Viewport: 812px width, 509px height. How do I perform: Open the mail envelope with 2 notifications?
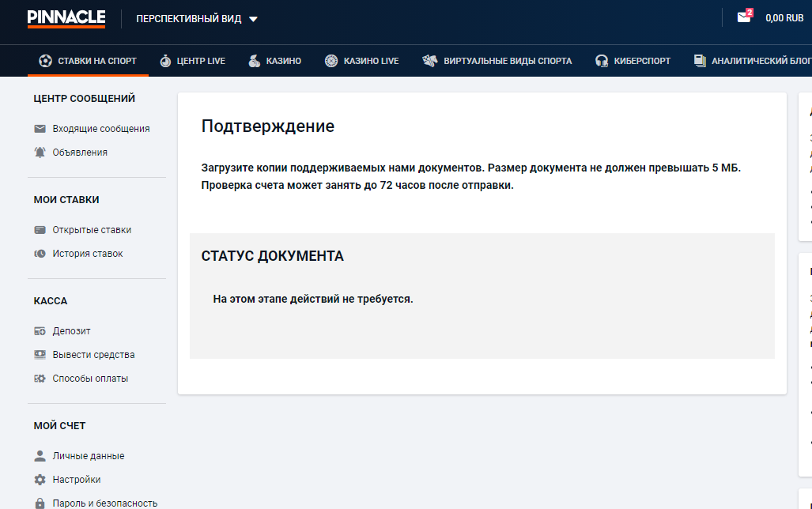coord(744,17)
